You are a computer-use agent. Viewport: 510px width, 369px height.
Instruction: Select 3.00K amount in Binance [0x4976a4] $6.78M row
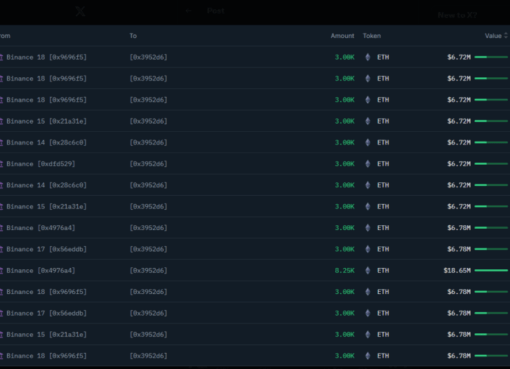(345, 228)
